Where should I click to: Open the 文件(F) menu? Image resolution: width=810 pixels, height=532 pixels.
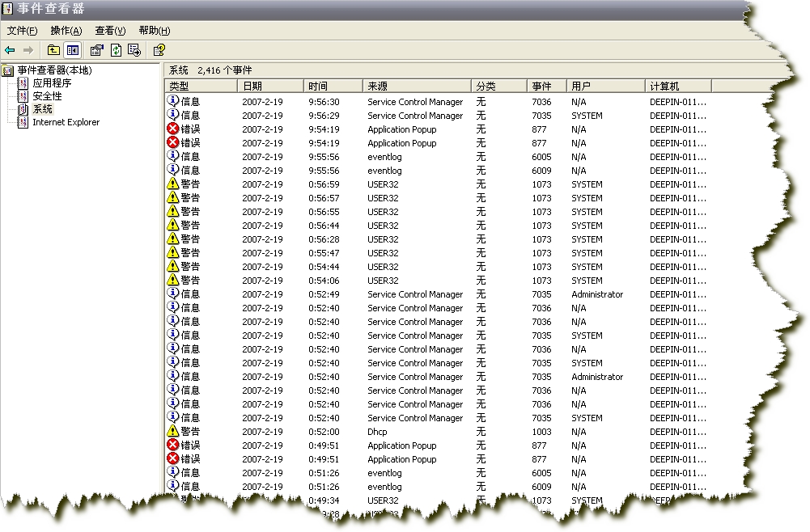pyautogui.click(x=22, y=31)
